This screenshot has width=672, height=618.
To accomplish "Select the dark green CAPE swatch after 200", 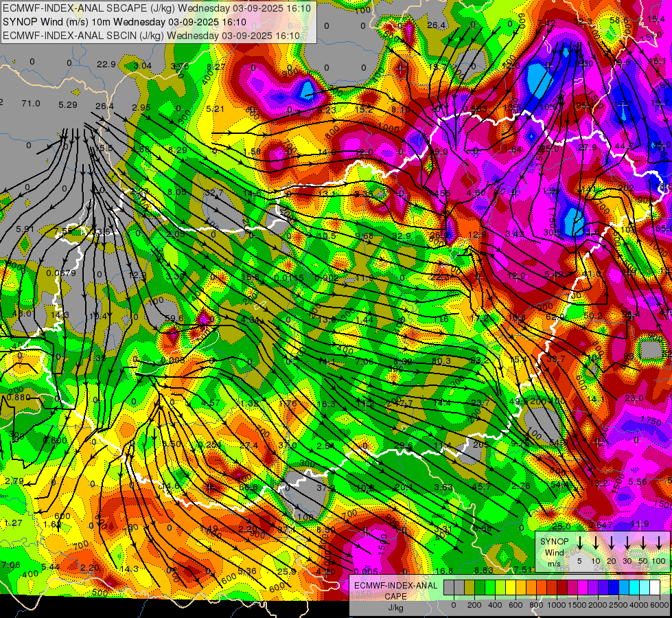I will pos(480,588).
